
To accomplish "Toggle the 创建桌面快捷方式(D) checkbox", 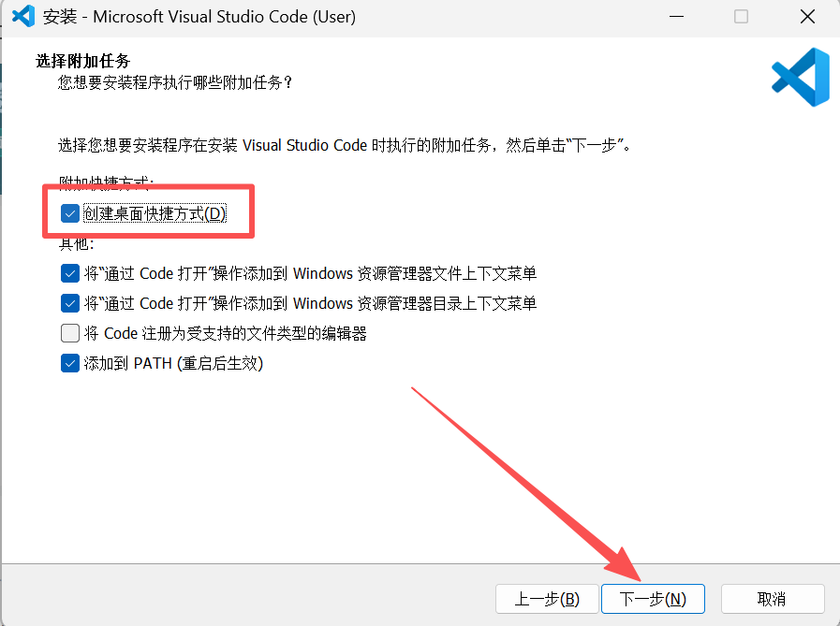I will tap(69, 213).
